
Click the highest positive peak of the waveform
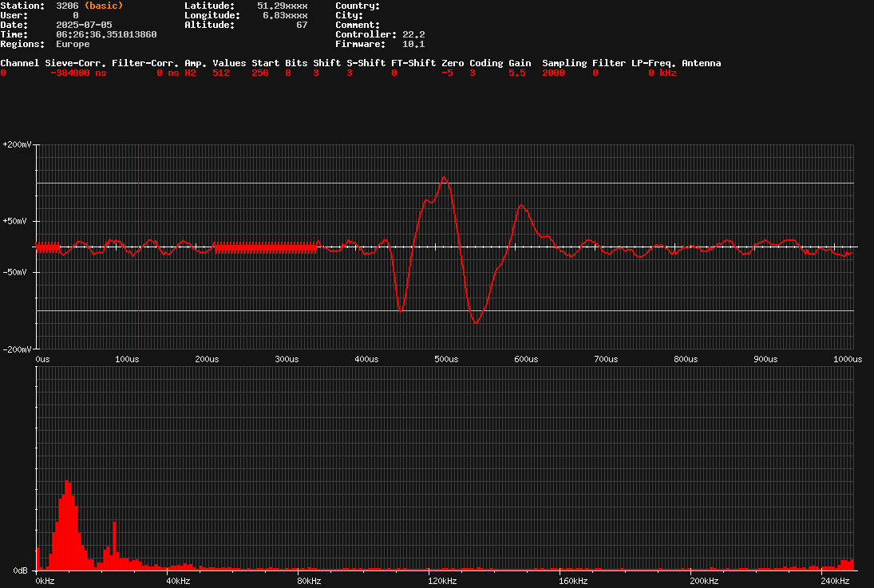click(444, 177)
